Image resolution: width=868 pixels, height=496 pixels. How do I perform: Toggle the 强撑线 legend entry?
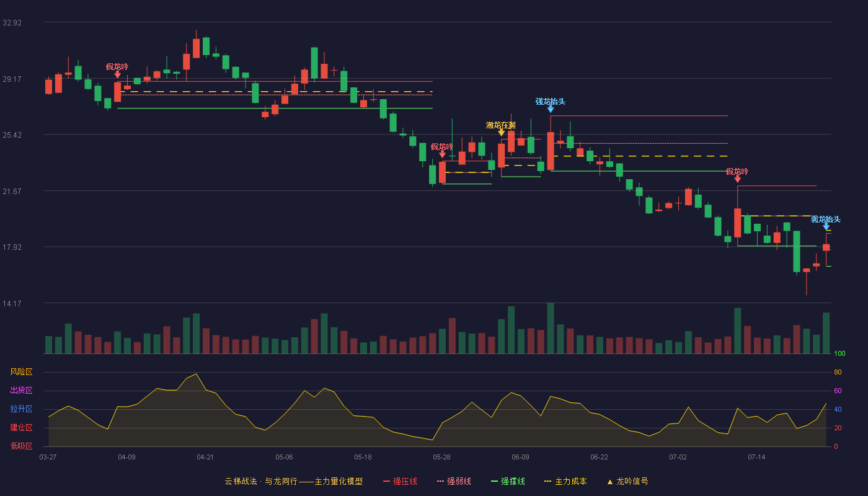pos(508,481)
